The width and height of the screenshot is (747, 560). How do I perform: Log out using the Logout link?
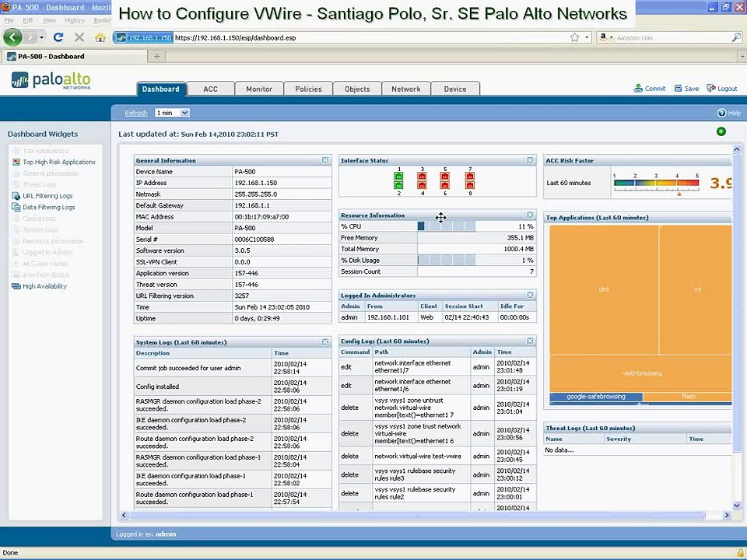pyautogui.click(x=722, y=89)
